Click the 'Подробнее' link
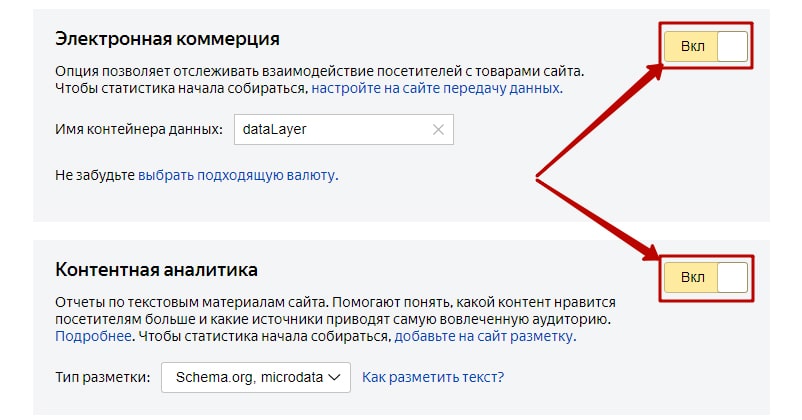802x420 pixels. coord(93,336)
